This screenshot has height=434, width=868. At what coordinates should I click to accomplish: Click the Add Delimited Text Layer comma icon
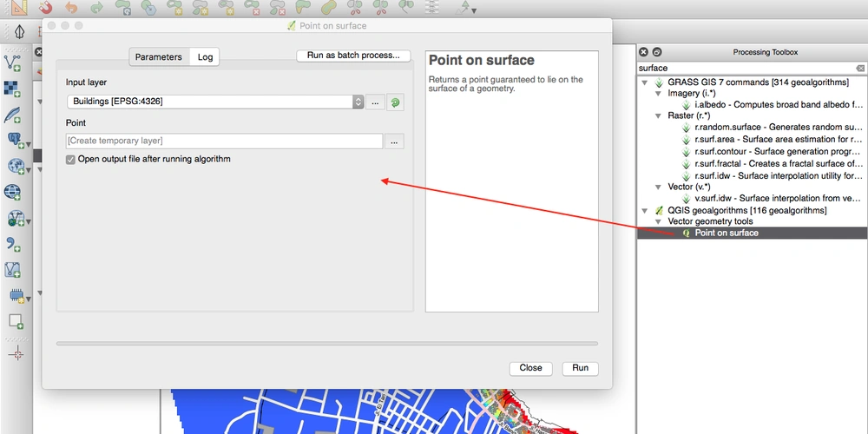click(x=12, y=244)
